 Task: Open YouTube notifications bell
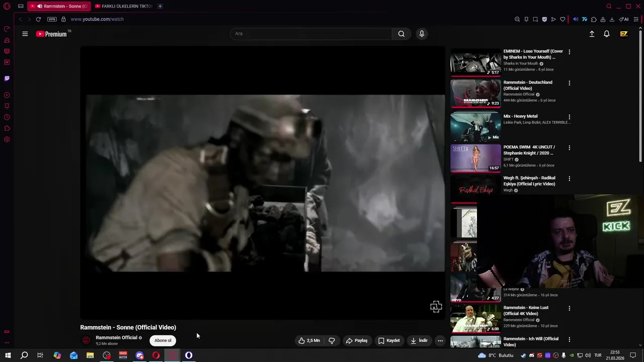pos(607,34)
